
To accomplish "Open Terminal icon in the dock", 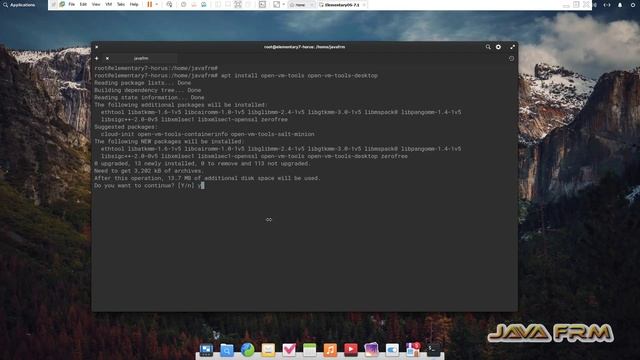I will [433, 349].
